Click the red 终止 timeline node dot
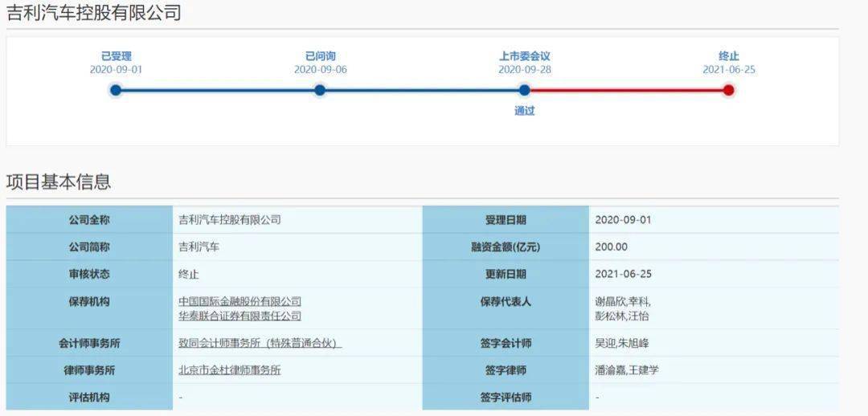Viewport: 868px width, 416px height. 728,90
